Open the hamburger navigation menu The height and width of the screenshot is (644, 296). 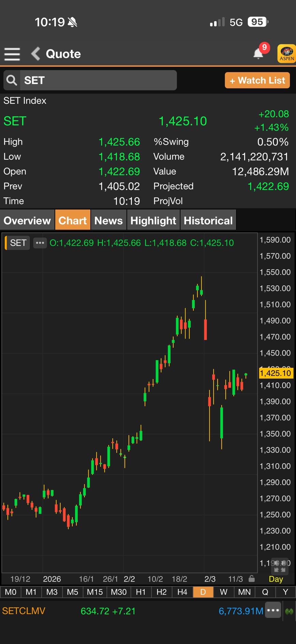[12, 54]
